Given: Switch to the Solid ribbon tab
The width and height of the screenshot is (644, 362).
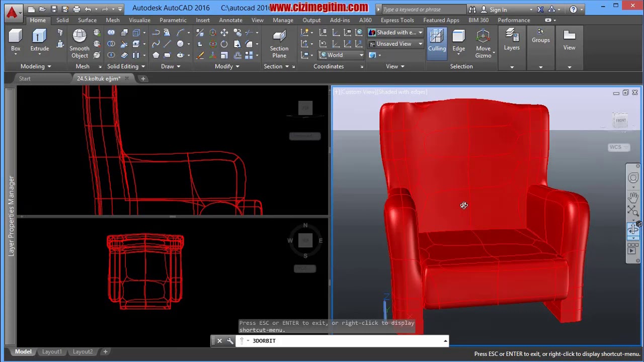Looking at the screenshot, I should click(62, 20).
